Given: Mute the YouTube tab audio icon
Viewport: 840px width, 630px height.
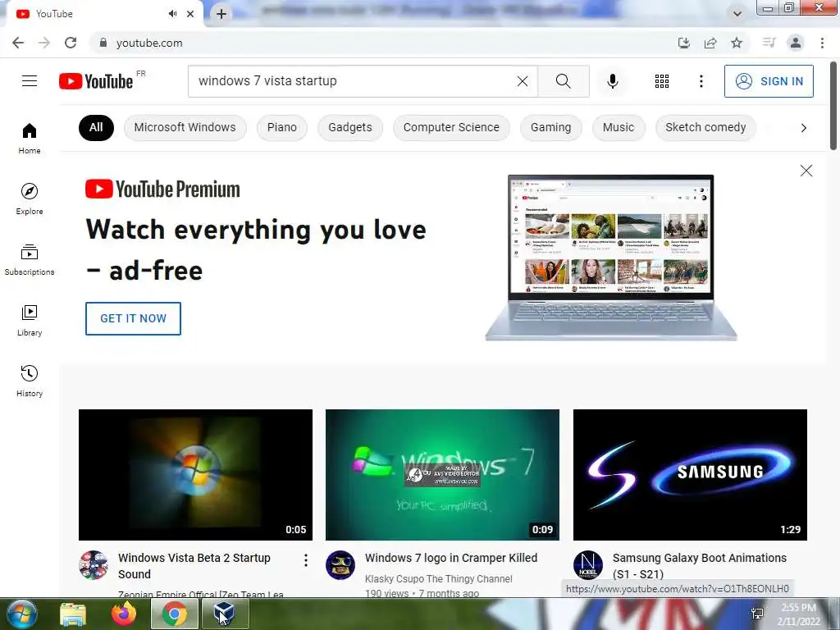Looking at the screenshot, I should click(172, 14).
